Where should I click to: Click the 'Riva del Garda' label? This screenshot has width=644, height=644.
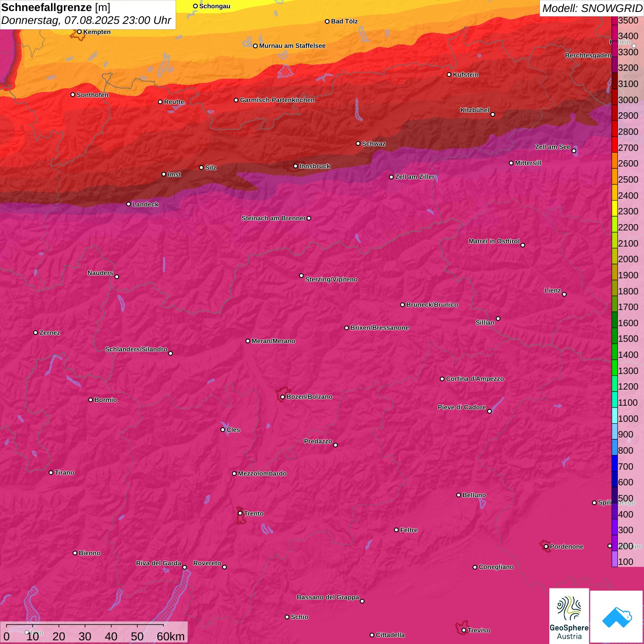click(159, 563)
